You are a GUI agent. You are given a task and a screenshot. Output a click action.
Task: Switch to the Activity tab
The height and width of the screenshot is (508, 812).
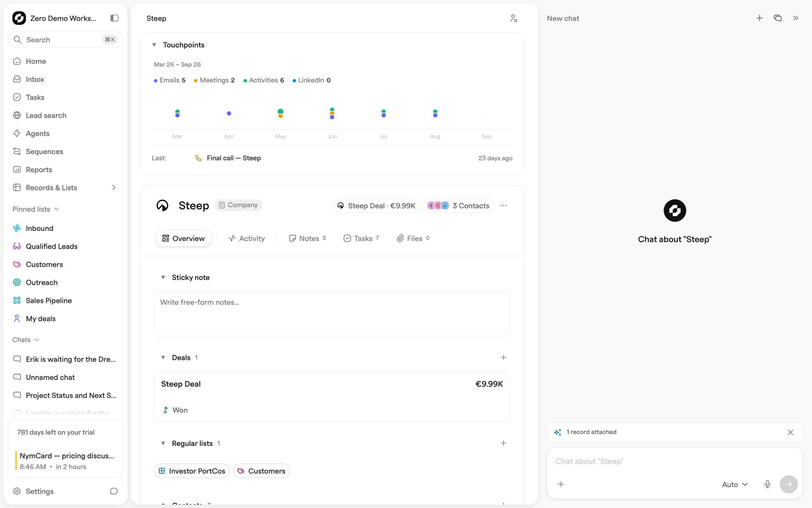[247, 238]
